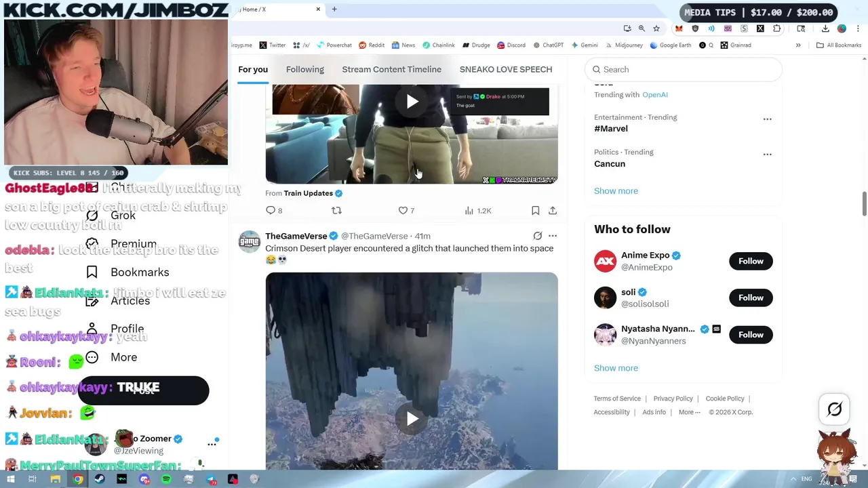Image resolution: width=868 pixels, height=488 pixels.
Task: Show more accounts to follow
Action: (x=616, y=368)
